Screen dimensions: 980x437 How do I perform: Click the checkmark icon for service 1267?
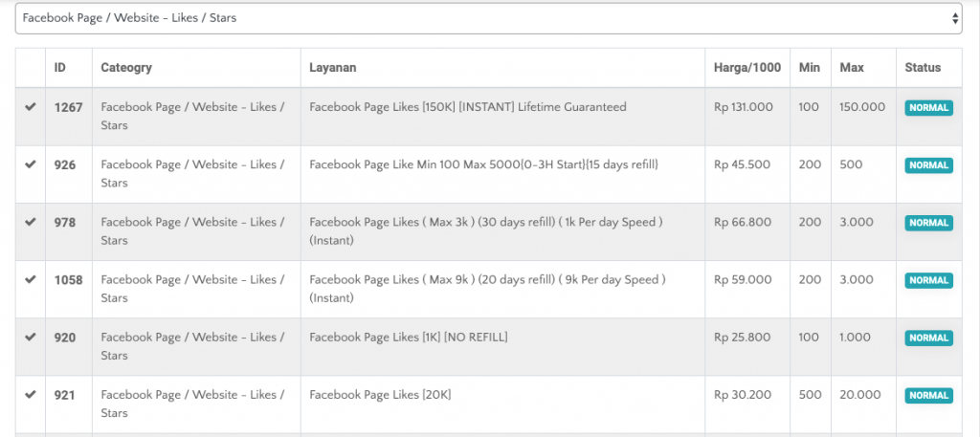tap(31, 107)
